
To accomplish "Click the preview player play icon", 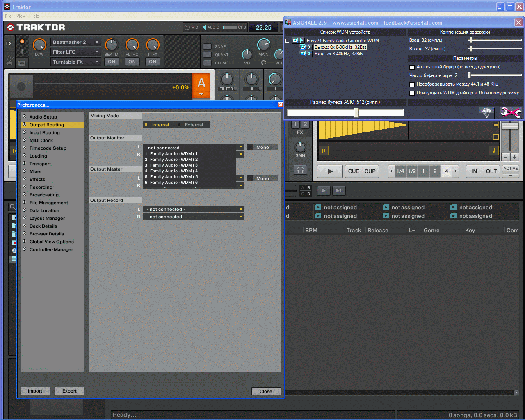I will pyautogui.click(x=324, y=190).
